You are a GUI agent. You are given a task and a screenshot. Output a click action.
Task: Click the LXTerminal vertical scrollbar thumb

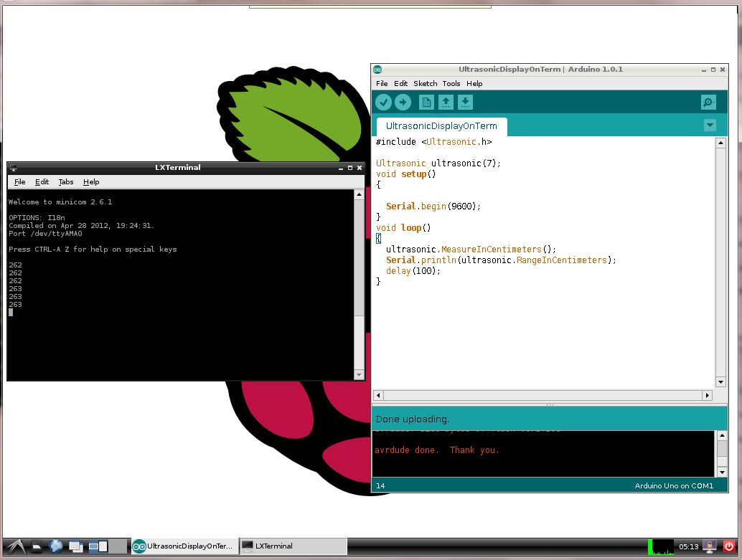point(360,257)
